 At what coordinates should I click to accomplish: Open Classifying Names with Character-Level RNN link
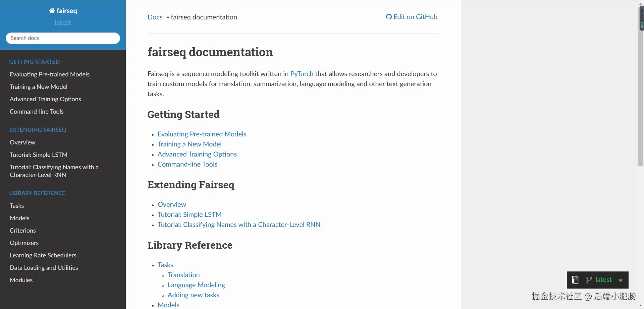coord(239,225)
